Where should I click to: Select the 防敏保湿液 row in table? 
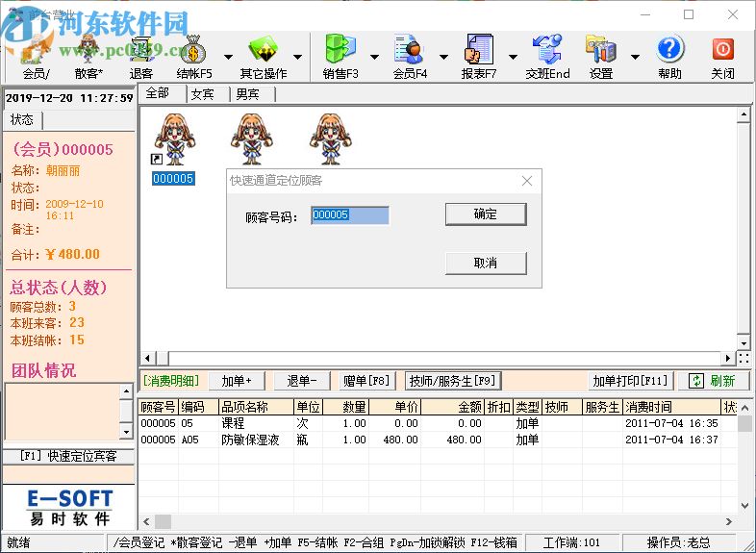coord(438,440)
